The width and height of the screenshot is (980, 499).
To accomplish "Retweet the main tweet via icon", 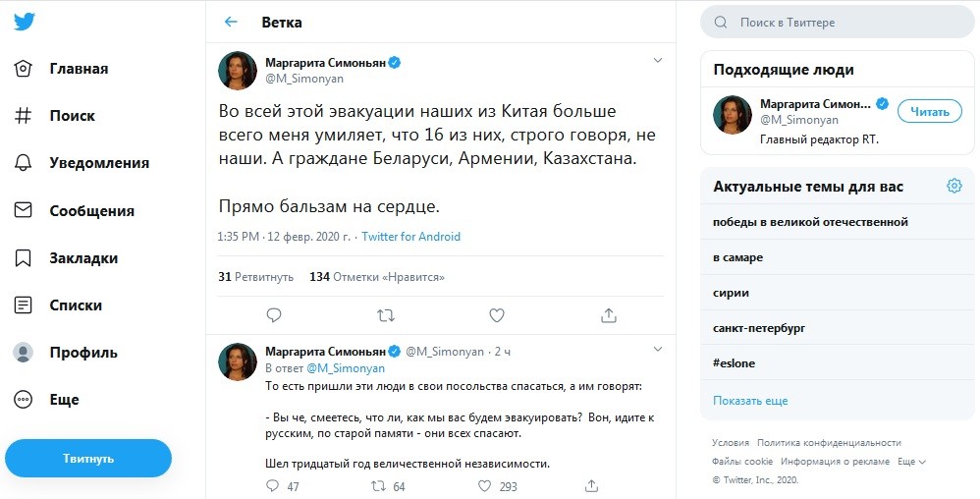I will tap(386, 315).
